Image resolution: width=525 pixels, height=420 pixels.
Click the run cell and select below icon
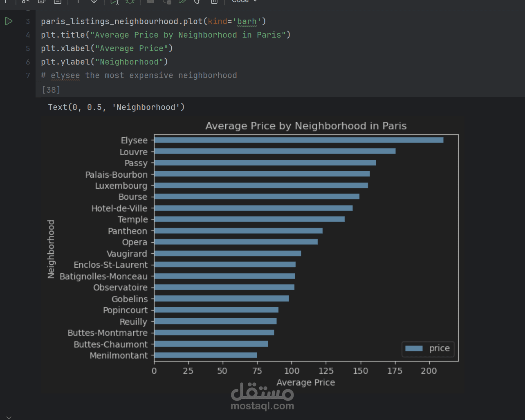[114, 2]
